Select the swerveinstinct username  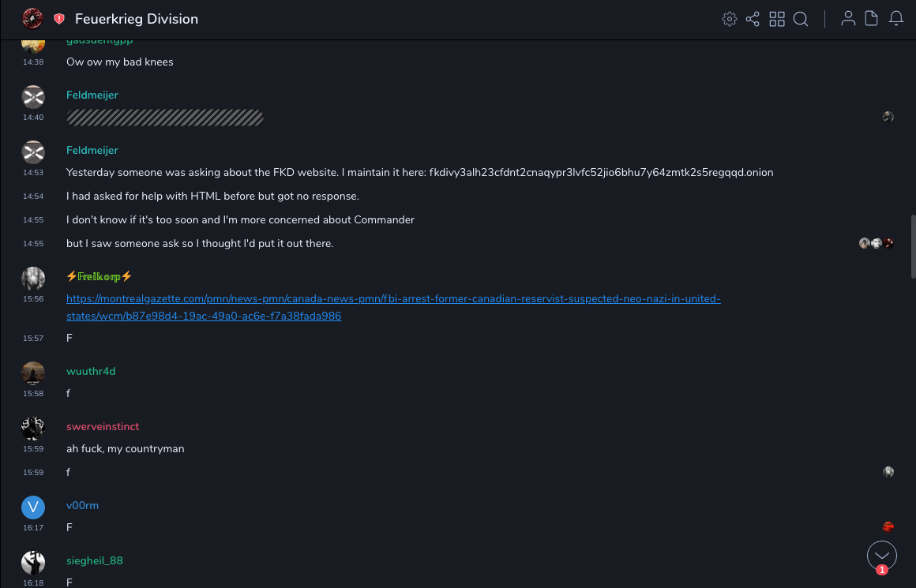click(103, 426)
